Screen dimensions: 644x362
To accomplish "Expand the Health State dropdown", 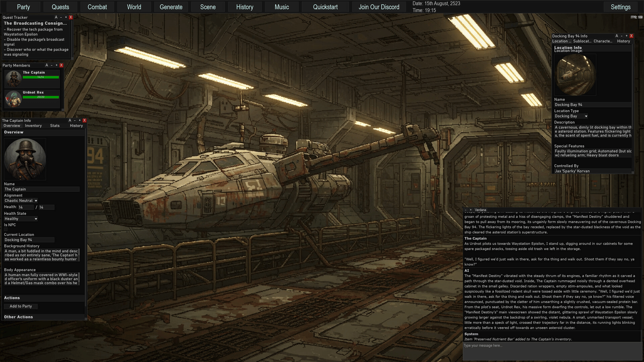I will coord(21,219).
